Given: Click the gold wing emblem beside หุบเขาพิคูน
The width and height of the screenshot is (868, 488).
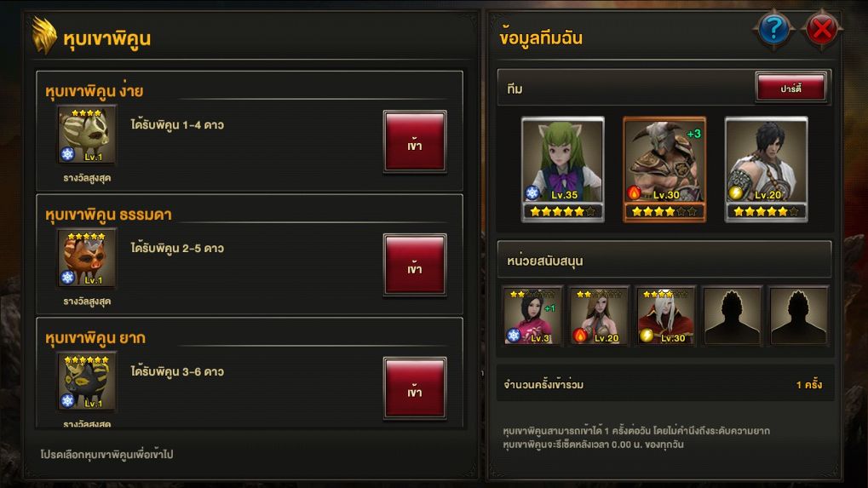Looking at the screenshot, I should coord(43,36).
